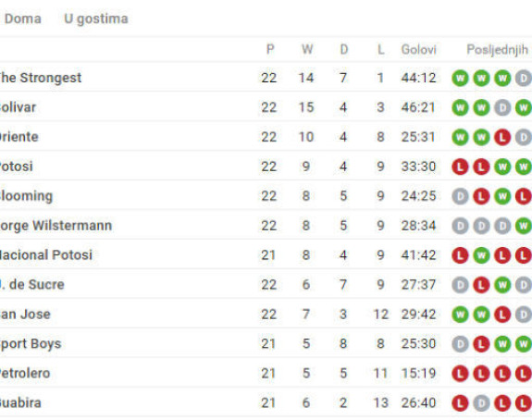Click the Posljednjih form column header
This screenshot has width=532, height=420.
[498, 50]
